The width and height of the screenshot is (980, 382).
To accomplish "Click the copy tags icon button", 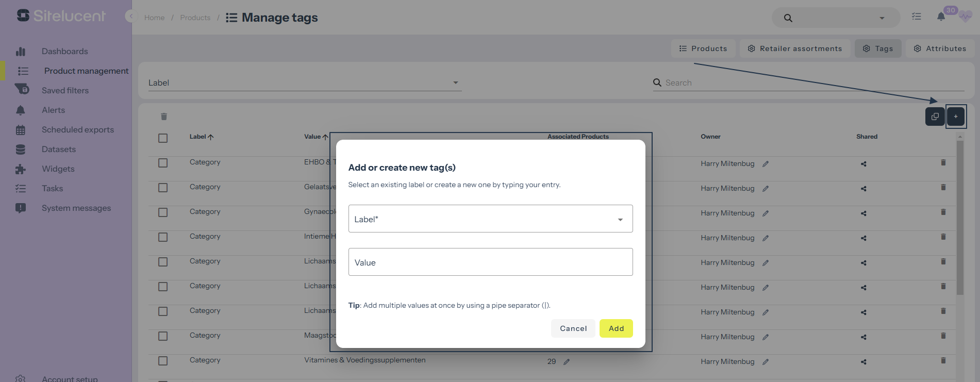I will click(935, 117).
